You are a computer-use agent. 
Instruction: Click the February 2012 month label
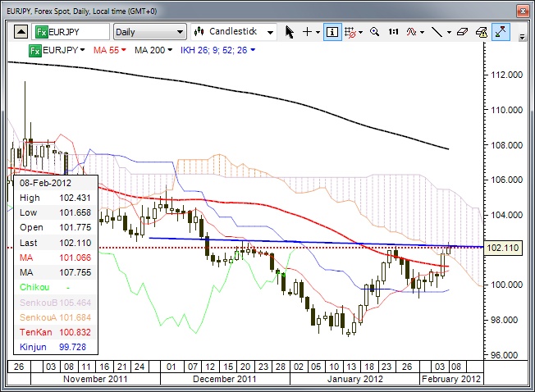coord(451,379)
